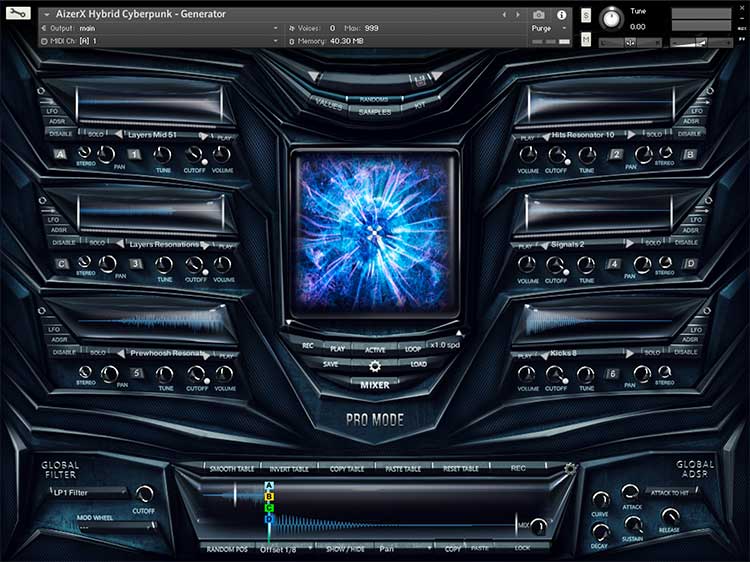
Task: Click the camera snapshot icon
Action: [x=539, y=15]
